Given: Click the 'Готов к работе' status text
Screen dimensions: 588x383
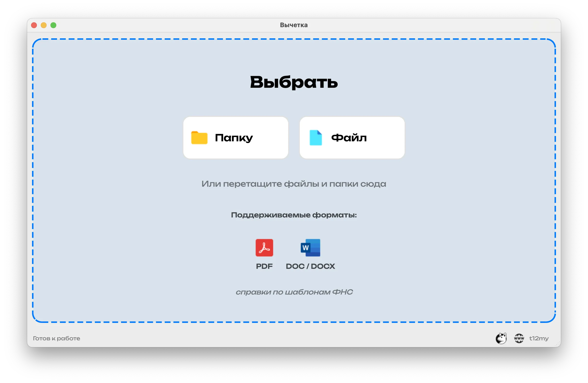Looking at the screenshot, I should pyautogui.click(x=56, y=338).
